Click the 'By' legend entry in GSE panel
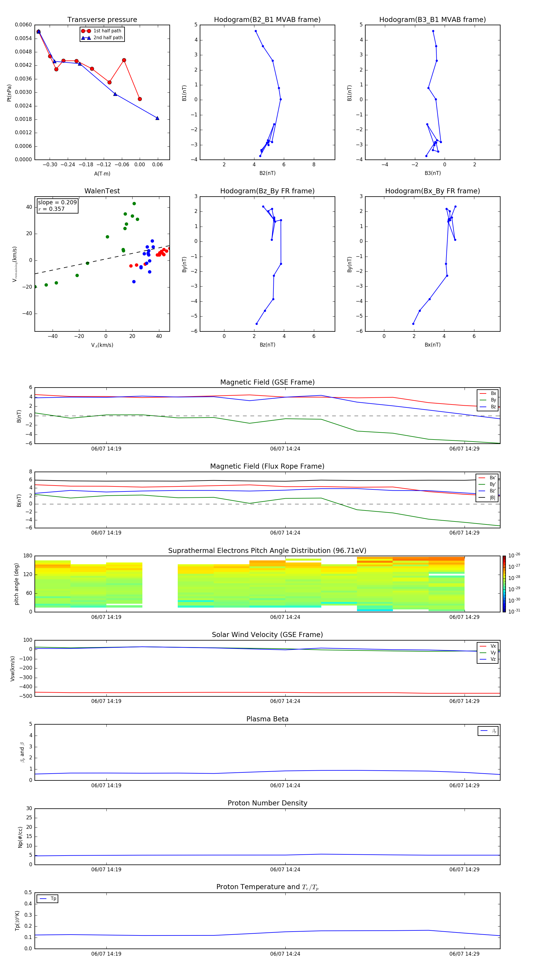535x980 pixels. pyautogui.click(x=488, y=400)
